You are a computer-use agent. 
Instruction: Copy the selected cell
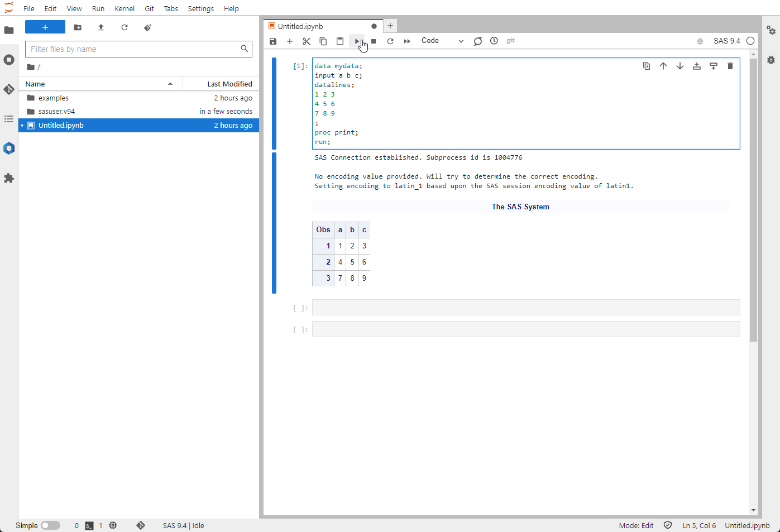pyautogui.click(x=323, y=41)
